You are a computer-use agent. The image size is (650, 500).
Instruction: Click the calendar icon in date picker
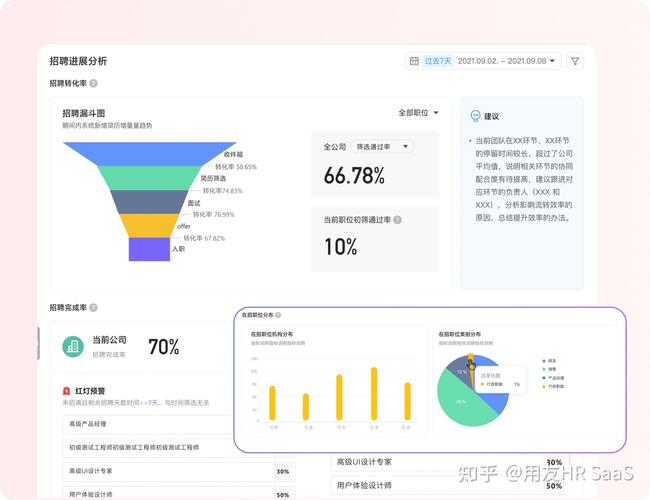pyautogui.click(x=414, y=61)
